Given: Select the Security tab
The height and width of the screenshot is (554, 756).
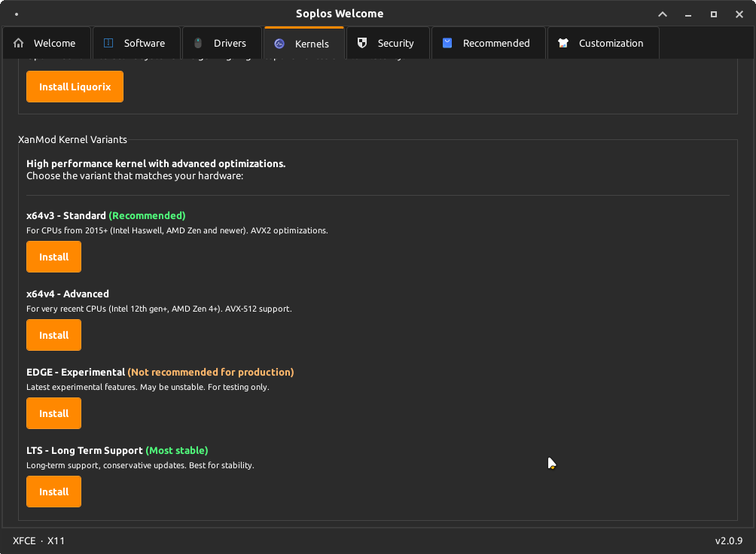Looking at the screenshot, I should click(x=388, y=43).
